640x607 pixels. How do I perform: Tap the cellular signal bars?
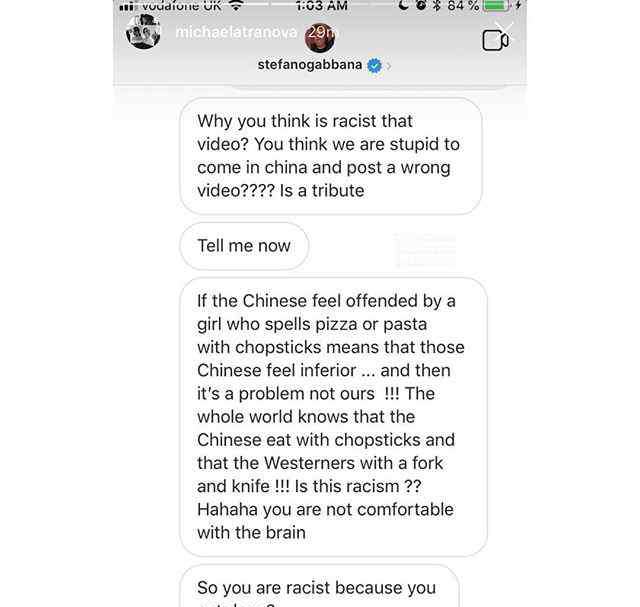click(x=127, y=7)
